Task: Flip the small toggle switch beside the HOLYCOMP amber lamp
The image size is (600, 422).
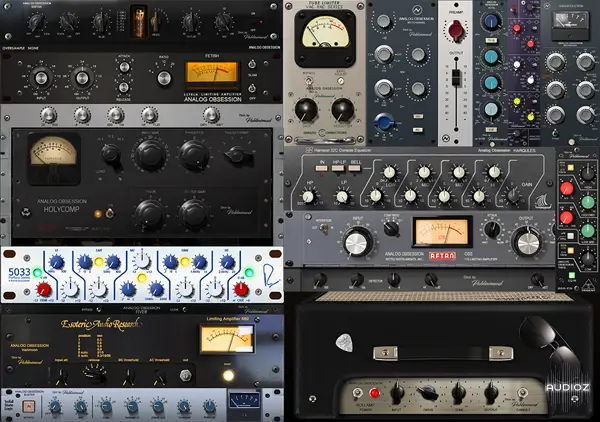Action: [x=110, y=213]
